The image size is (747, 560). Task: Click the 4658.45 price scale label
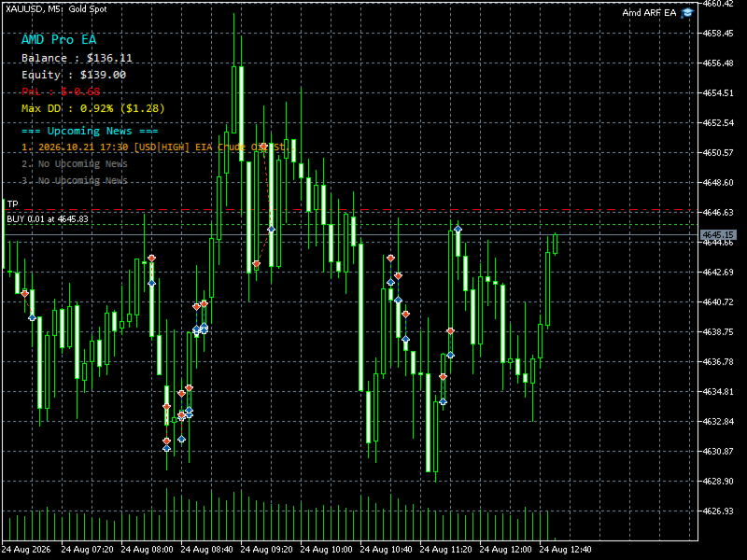[x=718, y=34]
